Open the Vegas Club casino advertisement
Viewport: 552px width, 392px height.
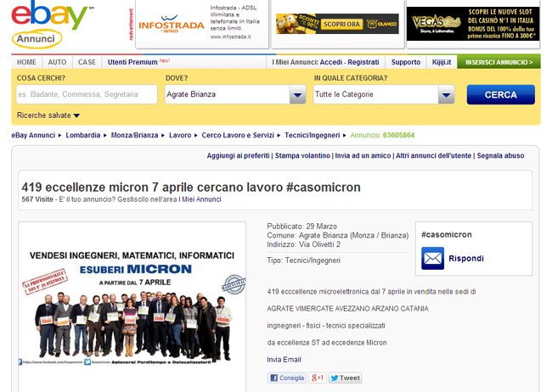point(473,24)
